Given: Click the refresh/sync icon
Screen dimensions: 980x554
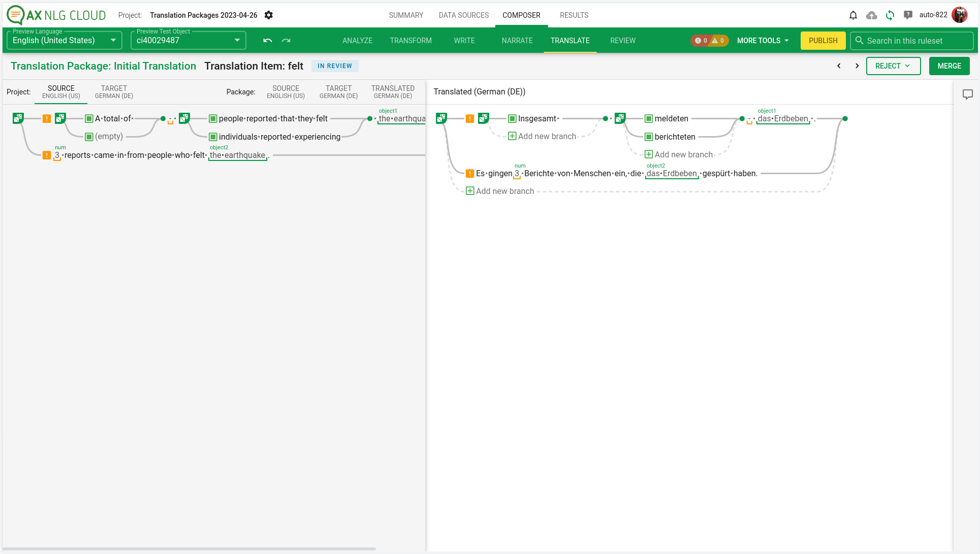Looking at the screenshot, I should (889, 15).
